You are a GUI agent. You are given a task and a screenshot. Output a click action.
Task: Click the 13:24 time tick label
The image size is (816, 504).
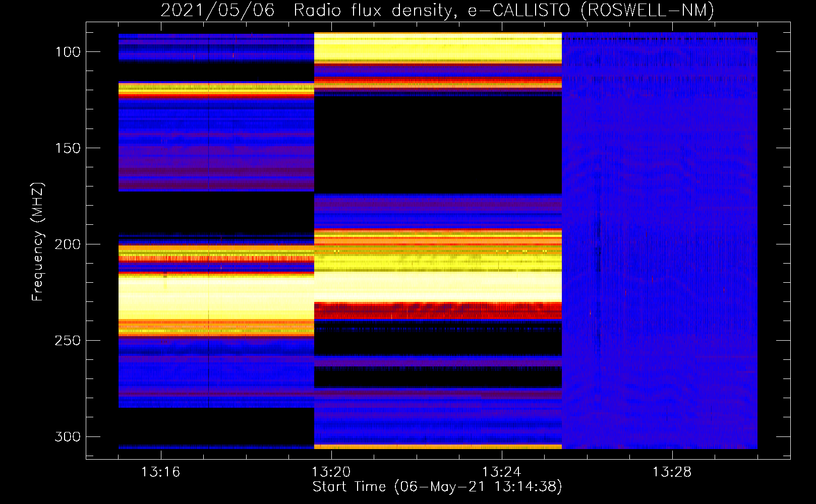501,472
